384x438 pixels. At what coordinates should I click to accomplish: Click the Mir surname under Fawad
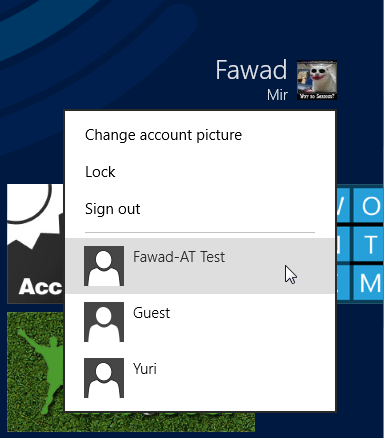coord(277,95)
